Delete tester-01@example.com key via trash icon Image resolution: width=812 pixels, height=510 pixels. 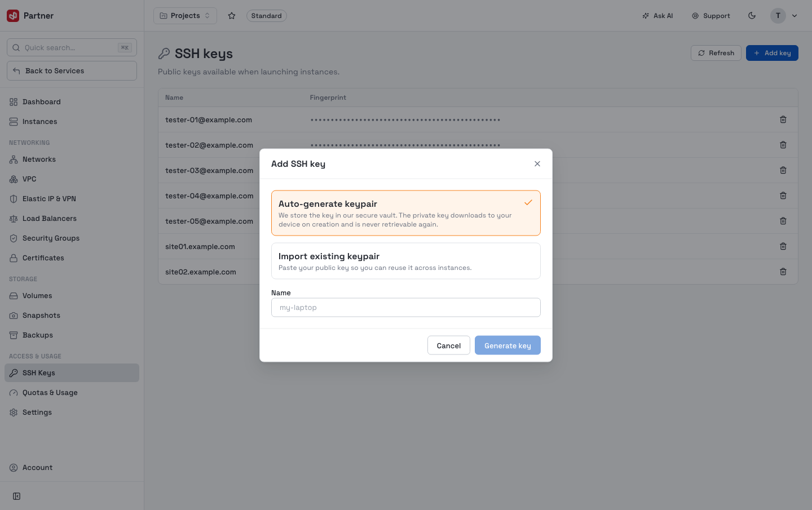tap(783, 119)
